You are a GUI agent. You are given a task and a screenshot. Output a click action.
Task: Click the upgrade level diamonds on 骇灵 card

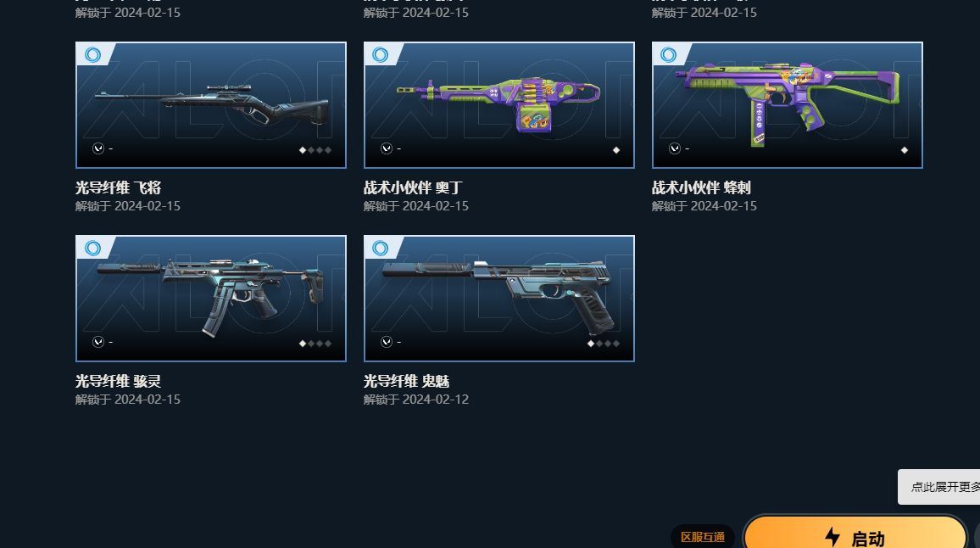tap(315, 344)
